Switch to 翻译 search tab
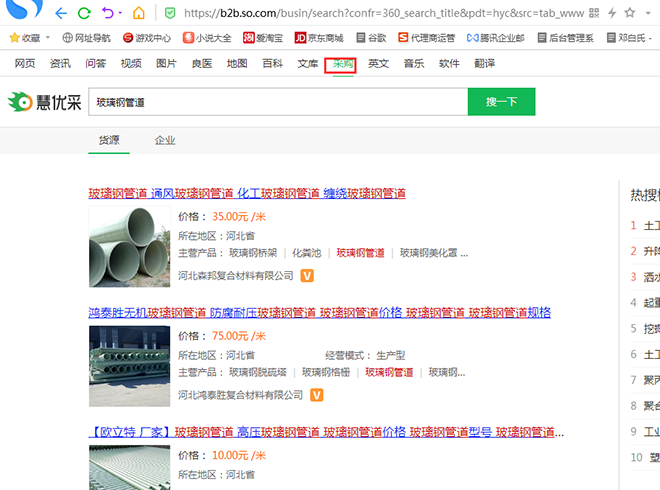This screenshot has width=660, height=490. [484, 64]
